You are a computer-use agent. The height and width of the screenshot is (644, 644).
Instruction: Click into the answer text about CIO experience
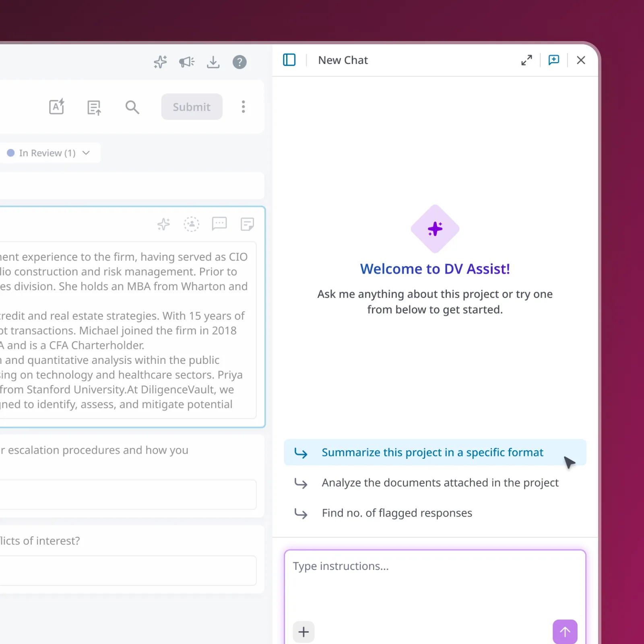pyautogui.click(x=128, y=330)
